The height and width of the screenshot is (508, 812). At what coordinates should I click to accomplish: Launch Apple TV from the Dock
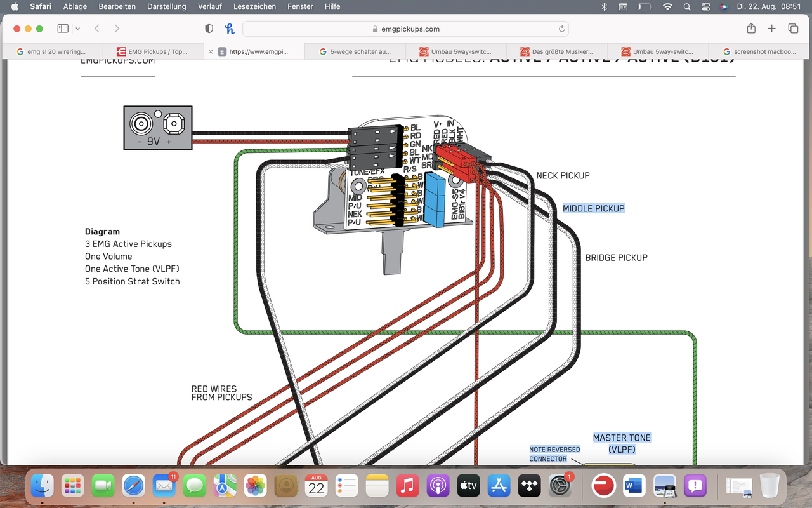click(x=468, y=486)
